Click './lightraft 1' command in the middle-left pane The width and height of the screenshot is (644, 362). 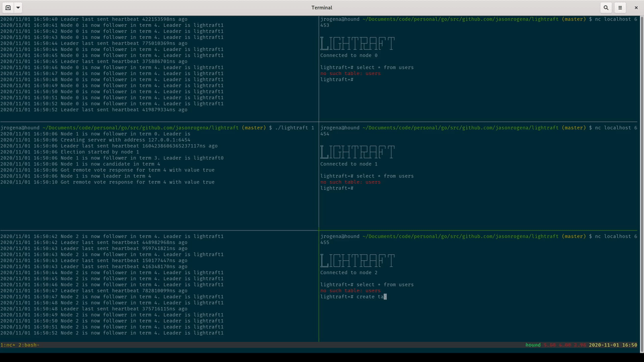coord(294,127)
